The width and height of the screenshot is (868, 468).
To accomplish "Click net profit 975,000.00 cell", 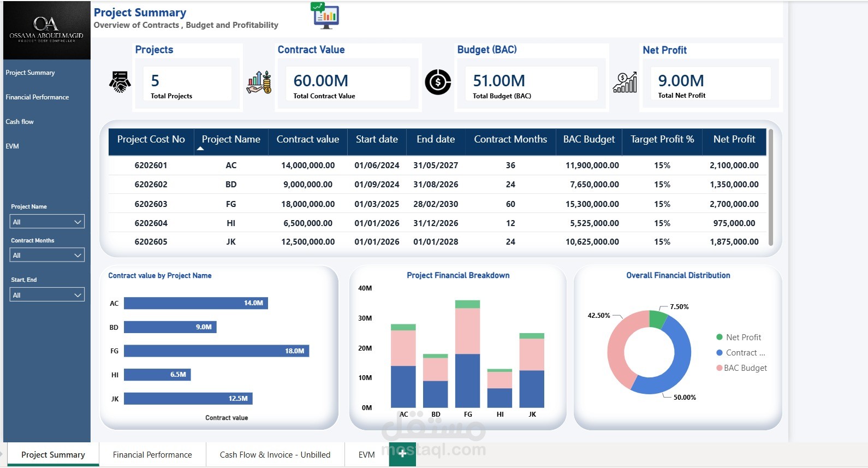I will coord(734,223).
